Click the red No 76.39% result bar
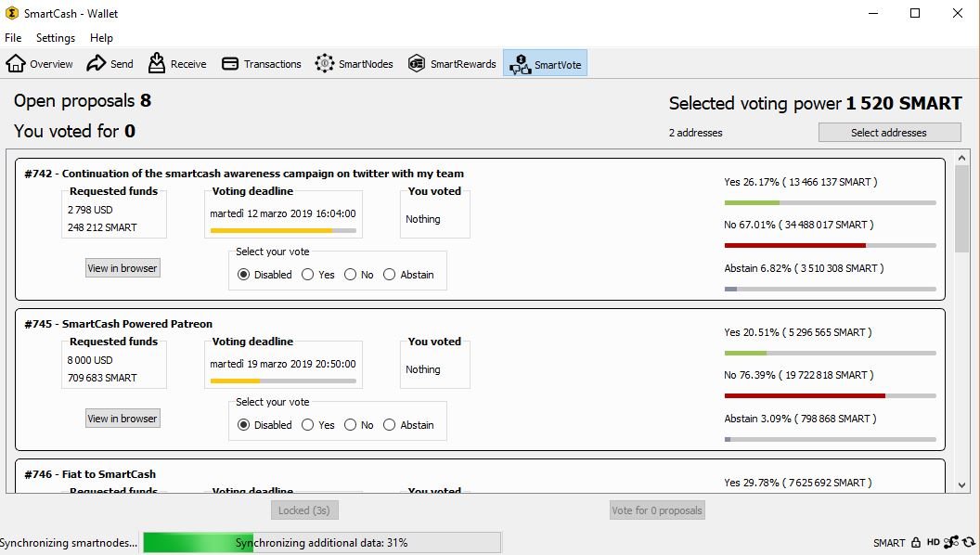The image size is (980, 555). [x=830, y=396]
